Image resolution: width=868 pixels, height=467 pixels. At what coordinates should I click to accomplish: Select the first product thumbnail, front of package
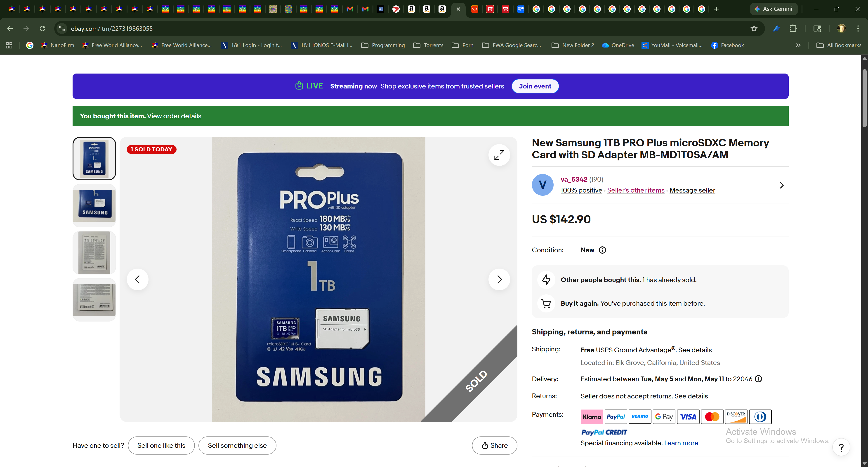click(x=94, y=158)
